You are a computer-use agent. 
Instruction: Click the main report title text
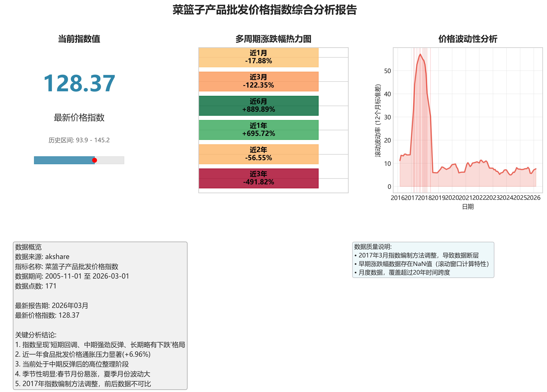(x=265, y=10)
